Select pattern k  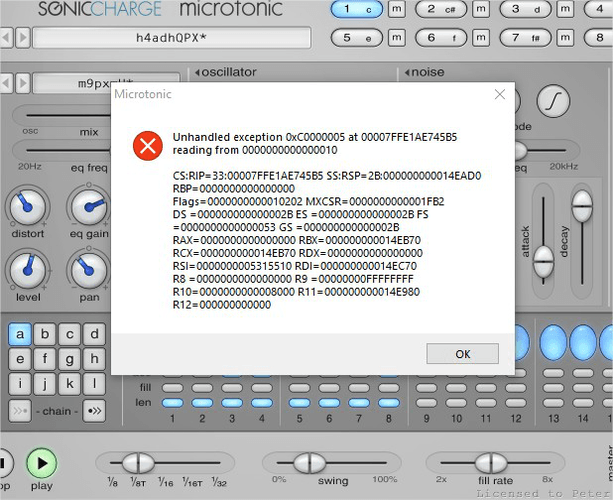click(70, 384)
